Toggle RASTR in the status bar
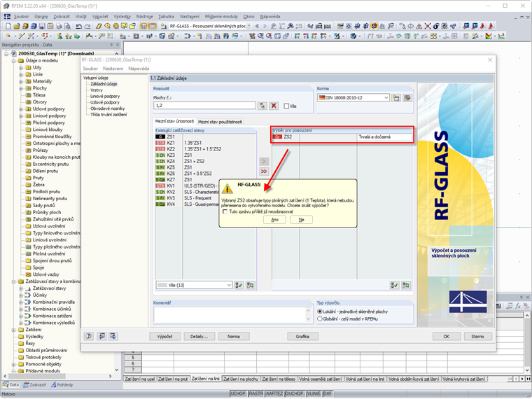 (x=255, y=393)
